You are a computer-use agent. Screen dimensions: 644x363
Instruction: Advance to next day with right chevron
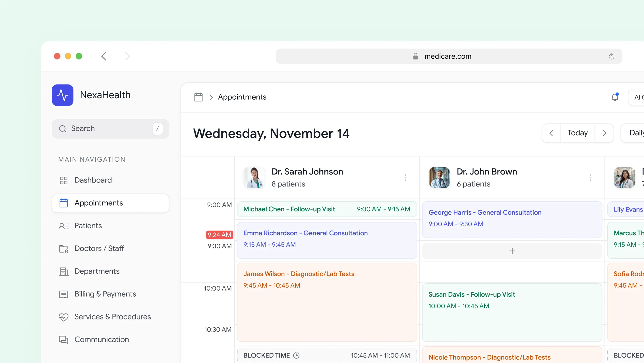coord(604,133)
